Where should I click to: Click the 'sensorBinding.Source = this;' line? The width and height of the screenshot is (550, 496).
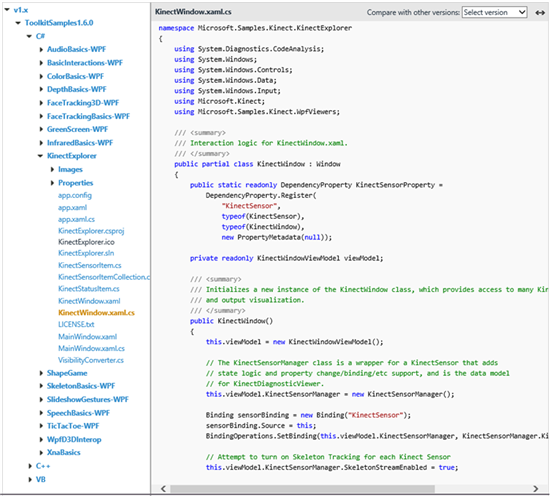[x=261, y=426]
